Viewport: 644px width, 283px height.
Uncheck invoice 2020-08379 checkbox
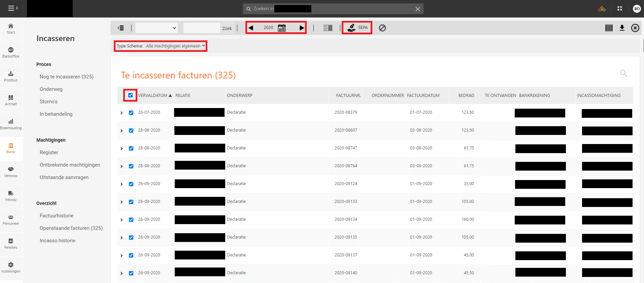[131, 113]
